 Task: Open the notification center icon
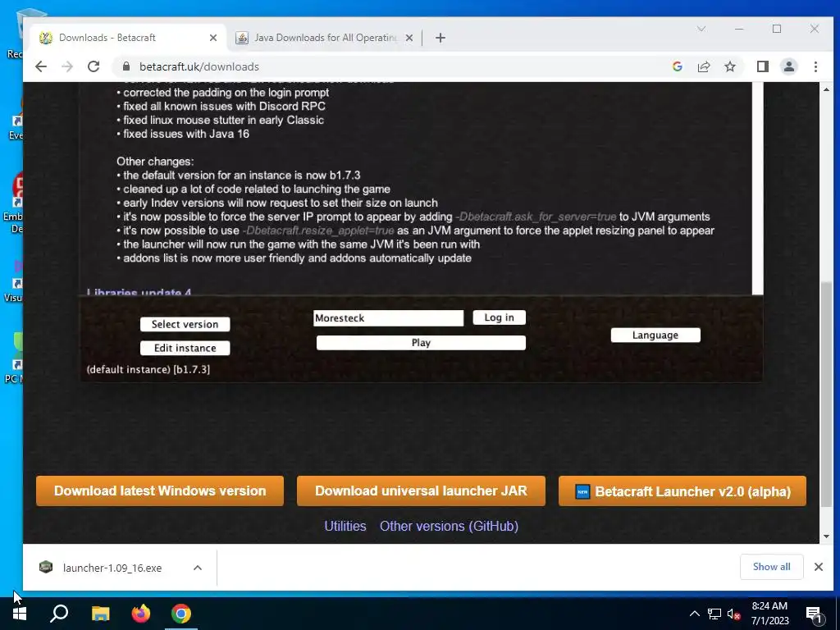(815, 614)
